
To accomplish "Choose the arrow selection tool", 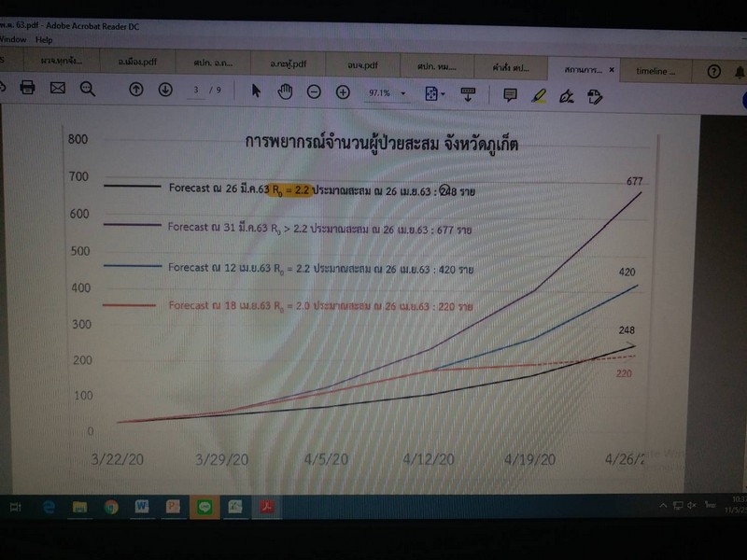I will point(257,91).
